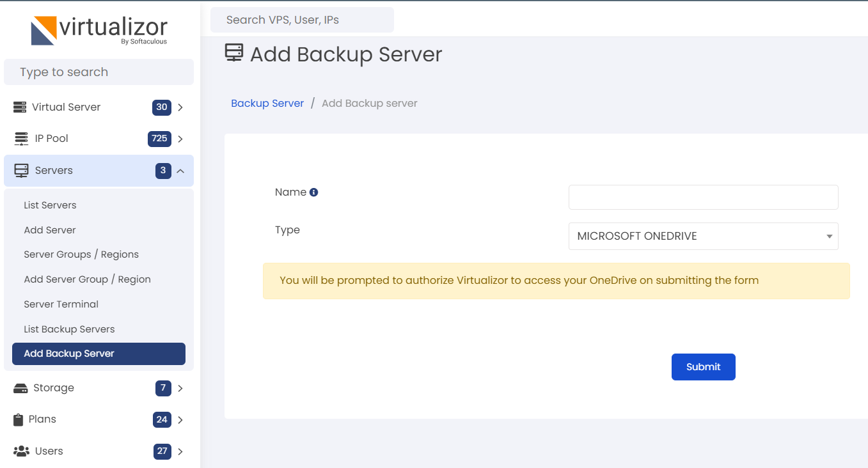Click the Servers count badge 3
Image resolution: width=868 pixels, height=468 pixels.
(x=163, y=171)
